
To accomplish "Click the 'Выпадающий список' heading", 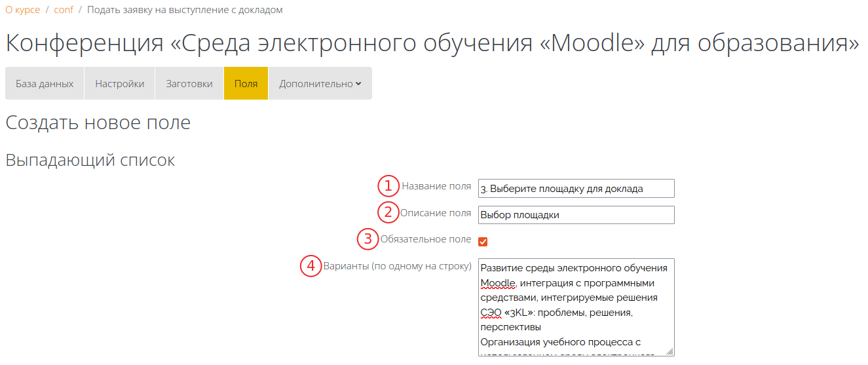I will [x=90, y=160].
